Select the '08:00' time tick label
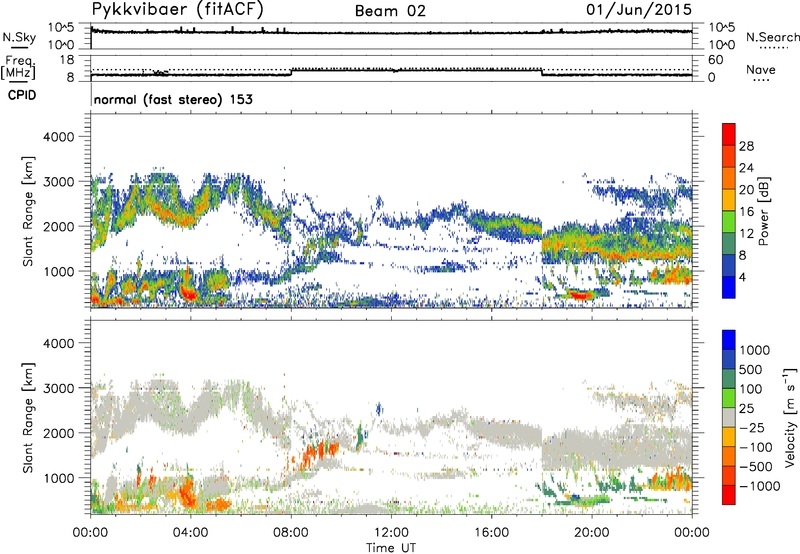Viewport: 800px width, 554px height. click(x=291, y=533)
